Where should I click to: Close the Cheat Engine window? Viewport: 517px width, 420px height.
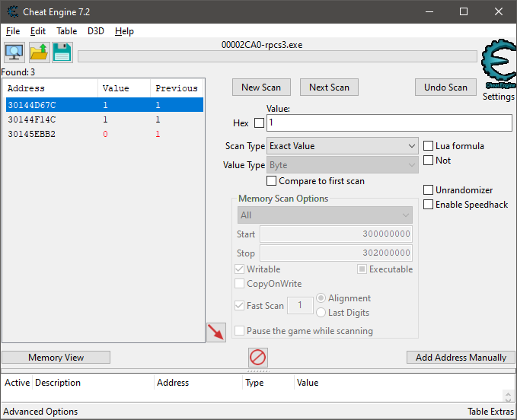[499, 11]
